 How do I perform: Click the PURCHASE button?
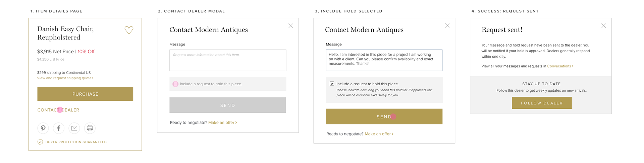click(x=85, y=94)
